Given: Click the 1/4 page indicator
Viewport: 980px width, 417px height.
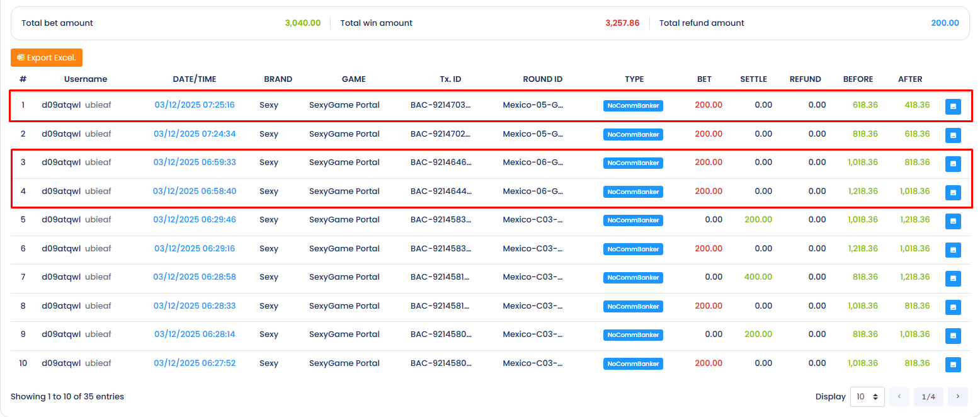Looking at the screenshot, I should pos(928,397).
